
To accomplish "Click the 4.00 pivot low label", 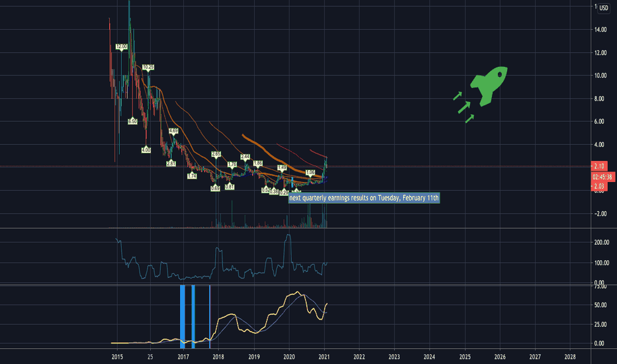I will coord(146,150).
